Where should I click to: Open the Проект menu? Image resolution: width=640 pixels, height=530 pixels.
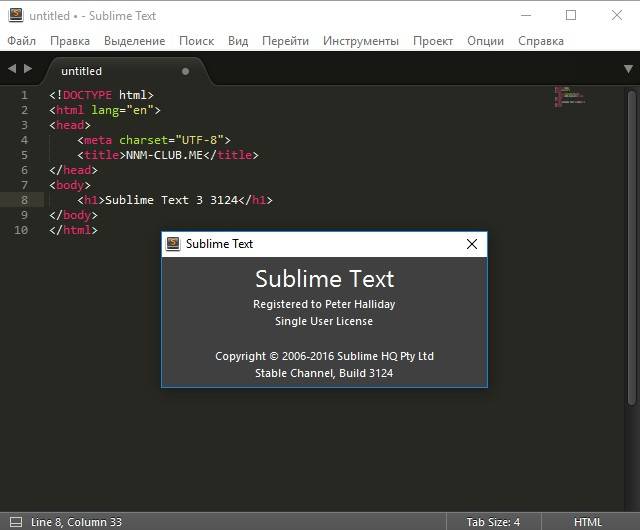tap(433, 41)
